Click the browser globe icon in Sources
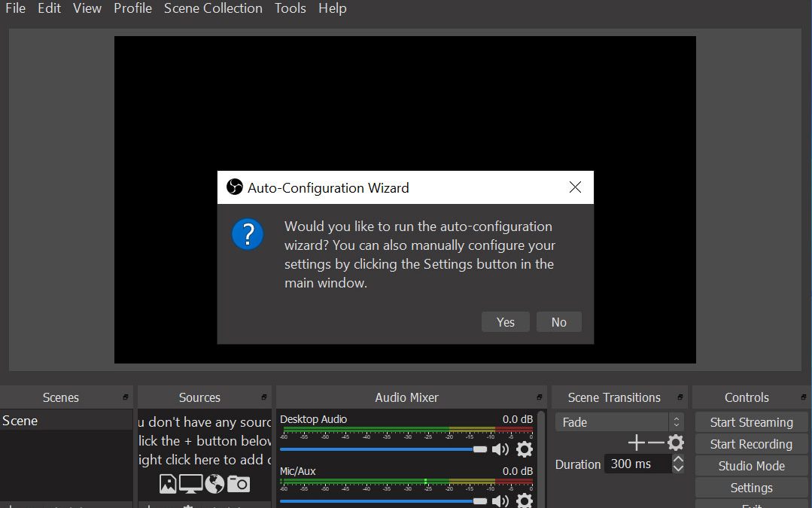 click(x=214, y=484)
